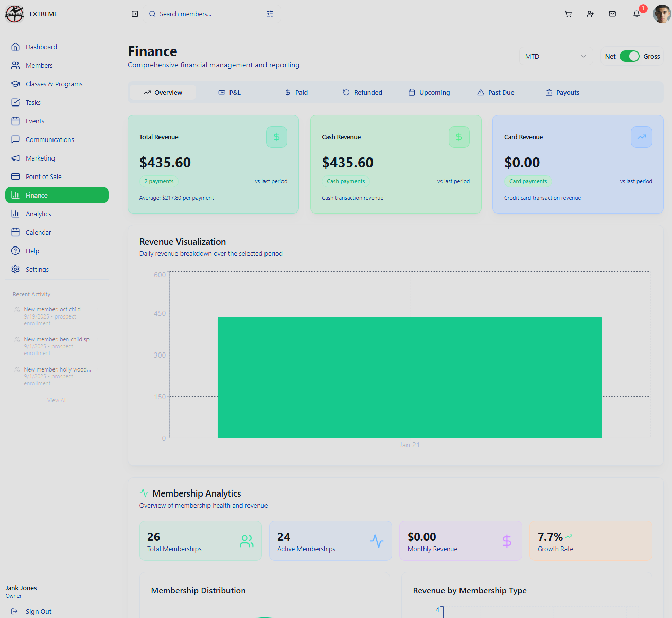Click the 2 payments badge
Viewport: 672px width, 618px height.
coord(158,181)
